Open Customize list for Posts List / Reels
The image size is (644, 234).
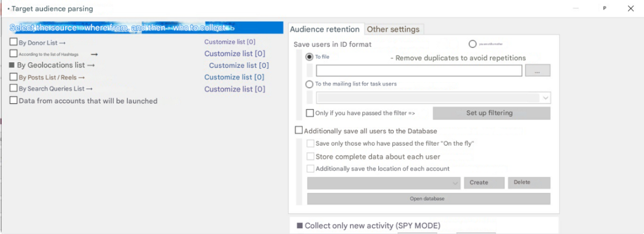pyautogui.click(x=234, y=77)
